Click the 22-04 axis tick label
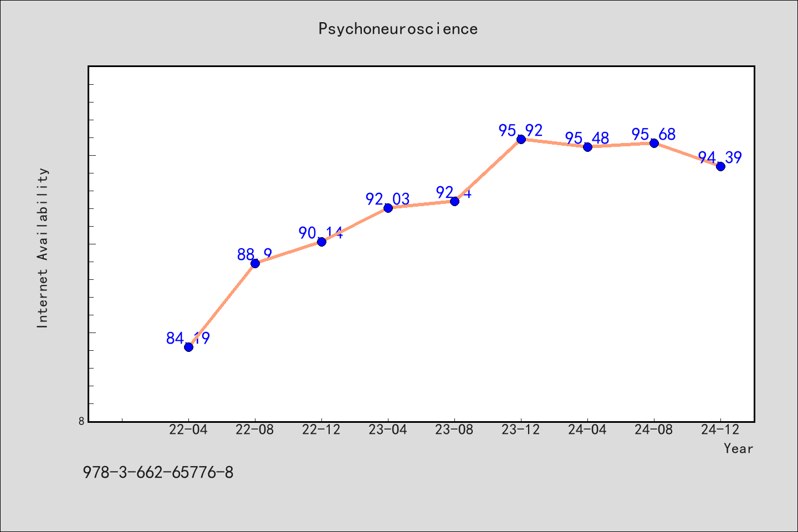This screenshot has width=798, height=532. (x=188, y=429)
